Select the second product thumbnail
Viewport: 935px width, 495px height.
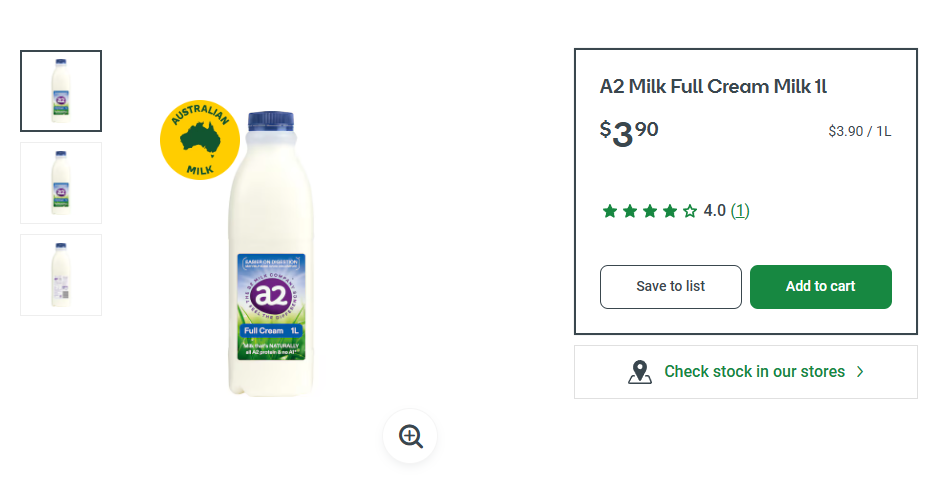61,183
